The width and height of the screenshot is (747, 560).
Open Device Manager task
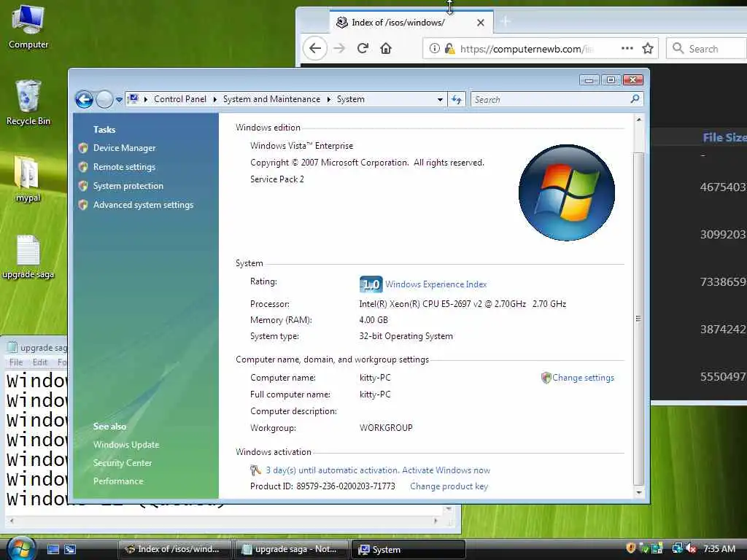pyautogui.click(x=124, y=148)
